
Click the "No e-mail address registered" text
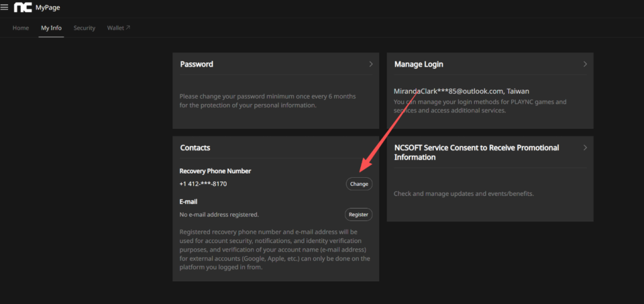(219, 215)
